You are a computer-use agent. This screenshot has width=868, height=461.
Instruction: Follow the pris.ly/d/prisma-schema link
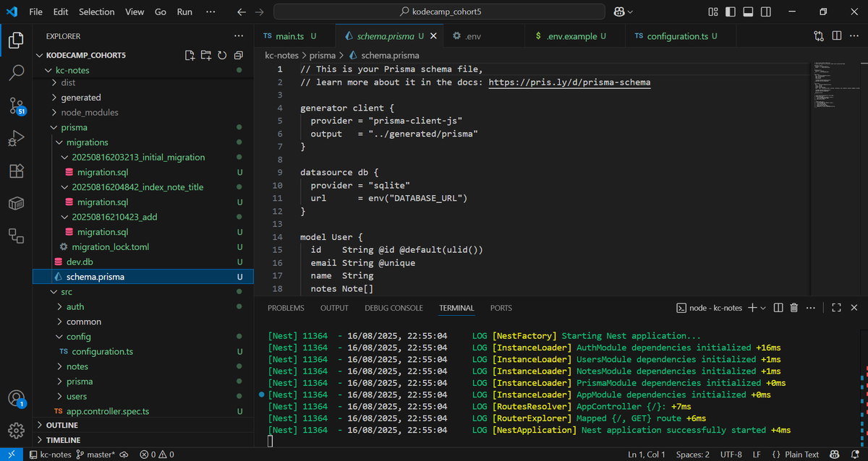click(x=569, y=82)
